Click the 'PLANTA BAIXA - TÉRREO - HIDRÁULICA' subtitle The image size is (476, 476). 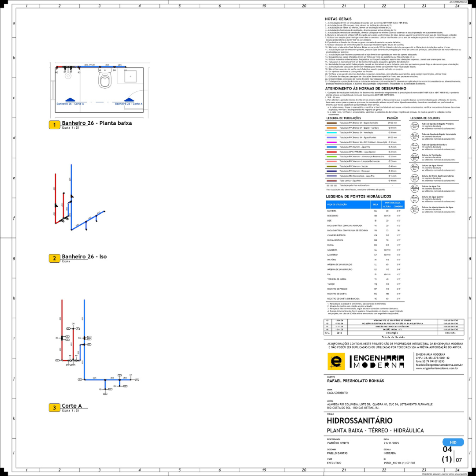[375, 431]
